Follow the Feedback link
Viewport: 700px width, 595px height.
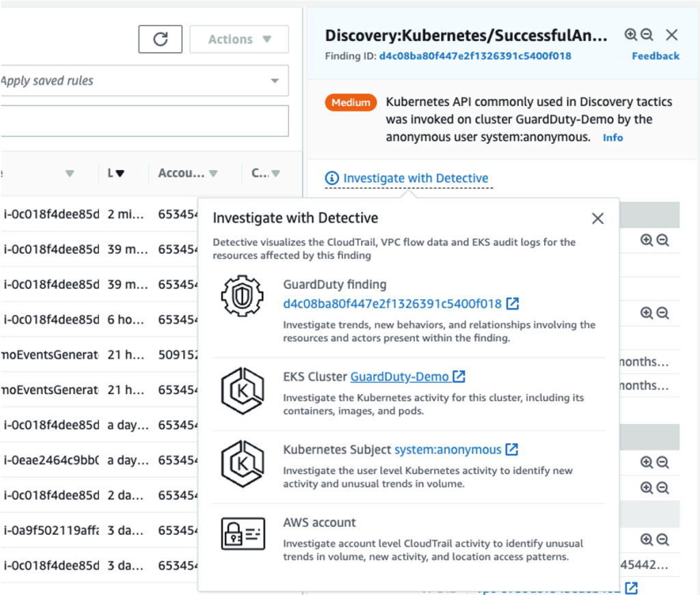pos(655,55)
